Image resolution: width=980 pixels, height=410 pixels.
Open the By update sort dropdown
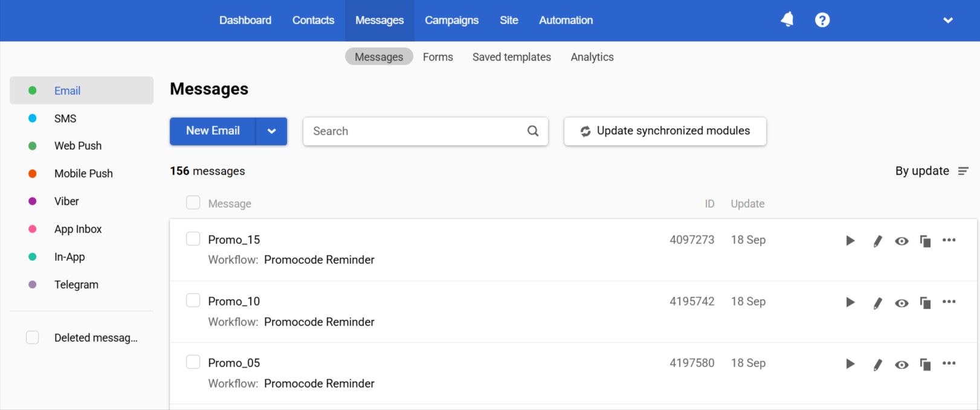pos(932,171)
